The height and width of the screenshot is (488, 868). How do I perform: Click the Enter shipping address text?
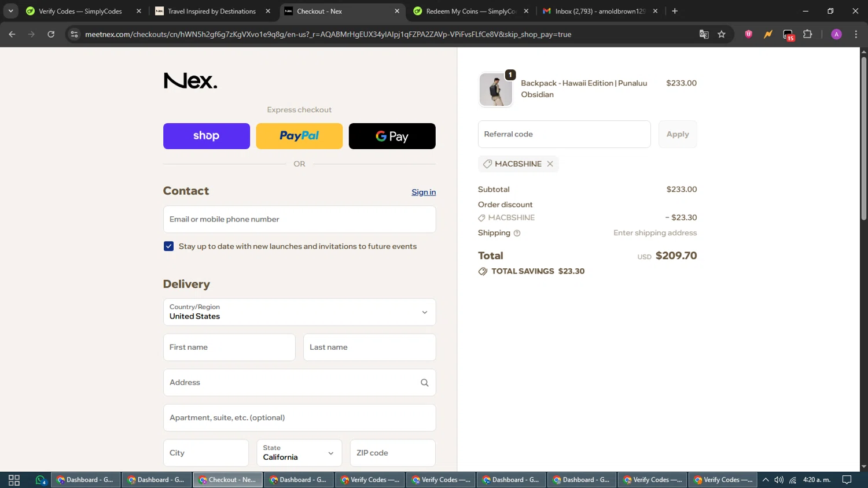tap(655, 233)
